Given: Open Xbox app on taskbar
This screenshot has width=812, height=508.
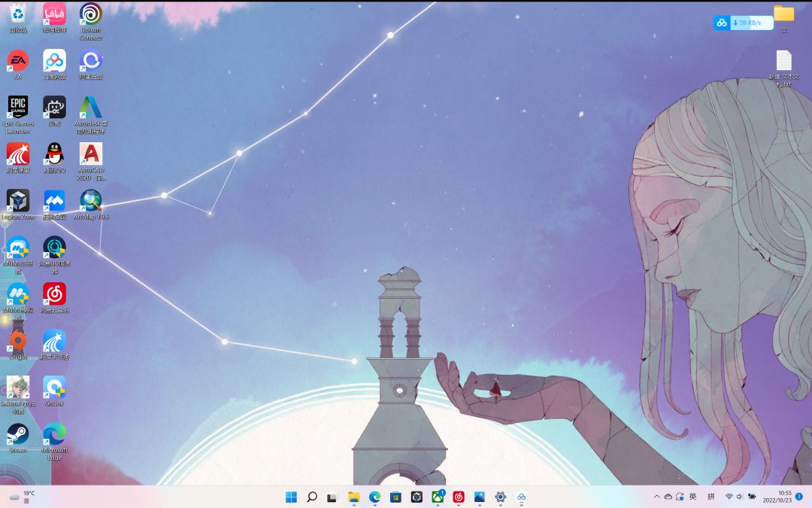Looking at the screenshot, I should click(438, 497).
